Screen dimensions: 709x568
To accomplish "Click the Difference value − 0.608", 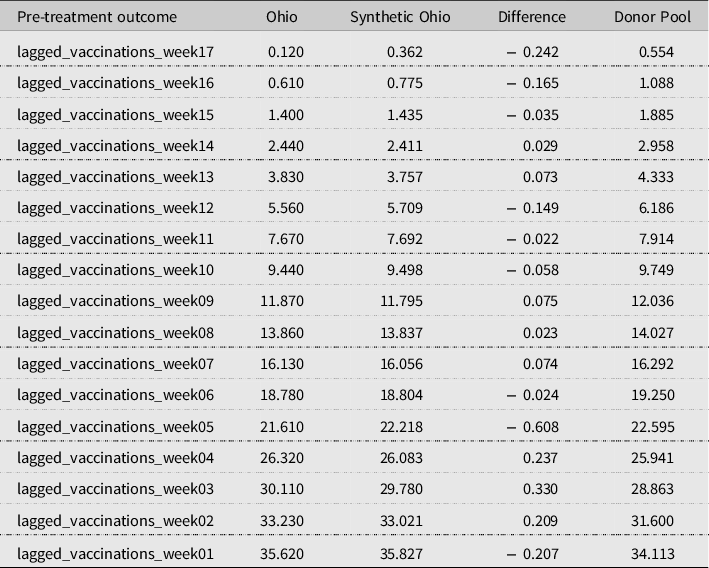I will tap(535, 427).
